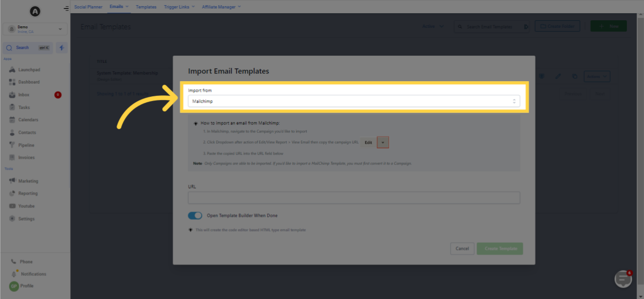Click the TITLE column header
This screenshot has width=644, height=299.
coord(101,62)
